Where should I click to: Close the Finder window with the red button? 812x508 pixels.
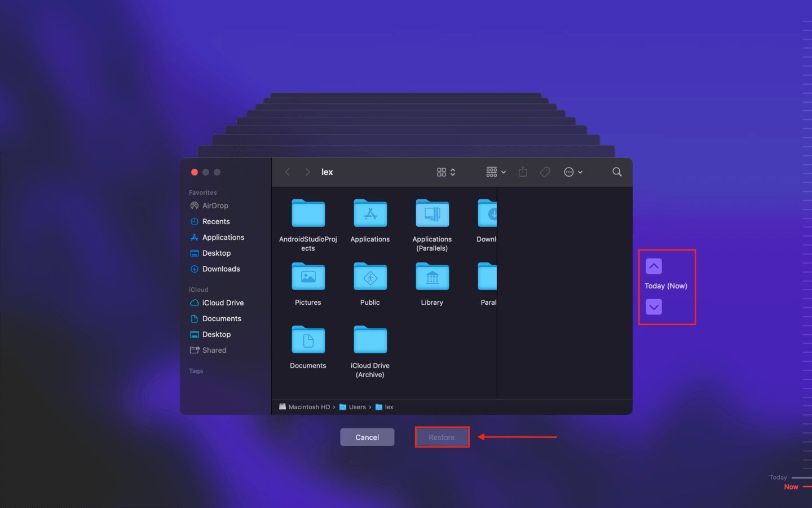195,172
